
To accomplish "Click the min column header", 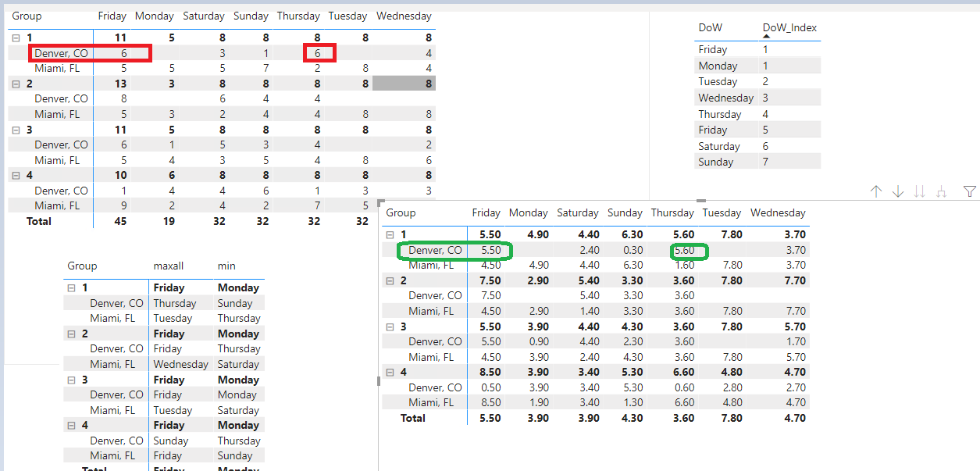I will tap(226, 266).
